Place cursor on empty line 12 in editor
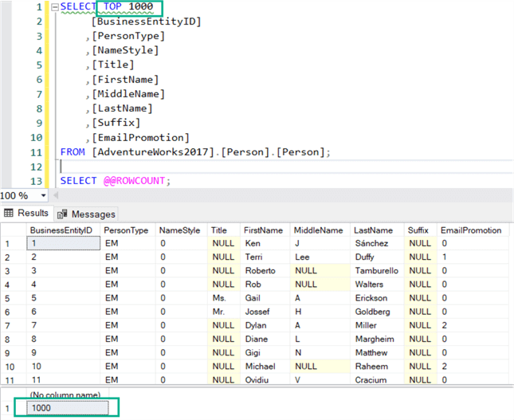 285,167
